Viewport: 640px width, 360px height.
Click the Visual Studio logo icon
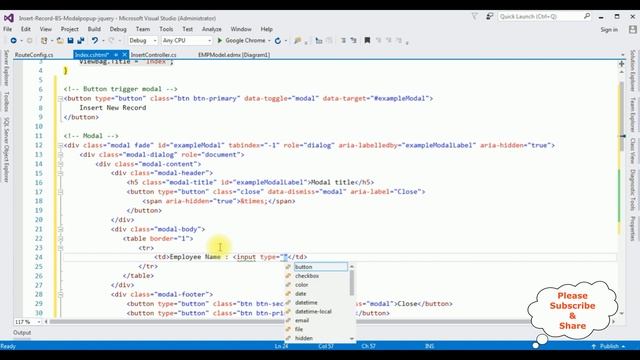(9, 18)
